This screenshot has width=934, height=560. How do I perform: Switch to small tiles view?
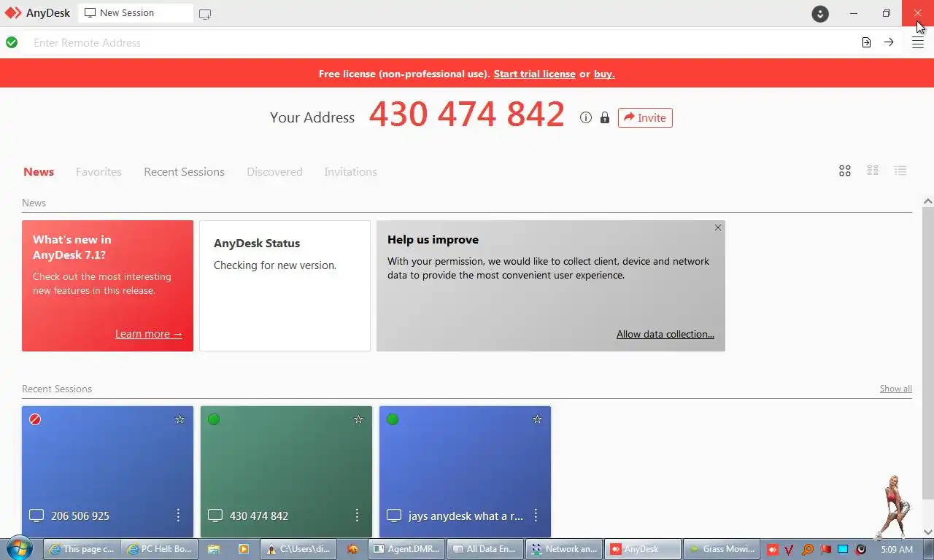[873, 171]
